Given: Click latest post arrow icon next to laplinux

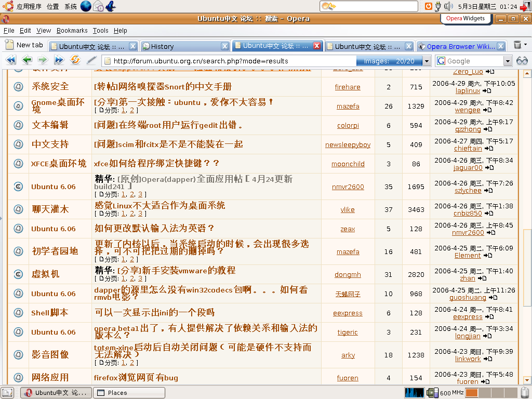Looking at the screenshot, I should tap(487, 90).
